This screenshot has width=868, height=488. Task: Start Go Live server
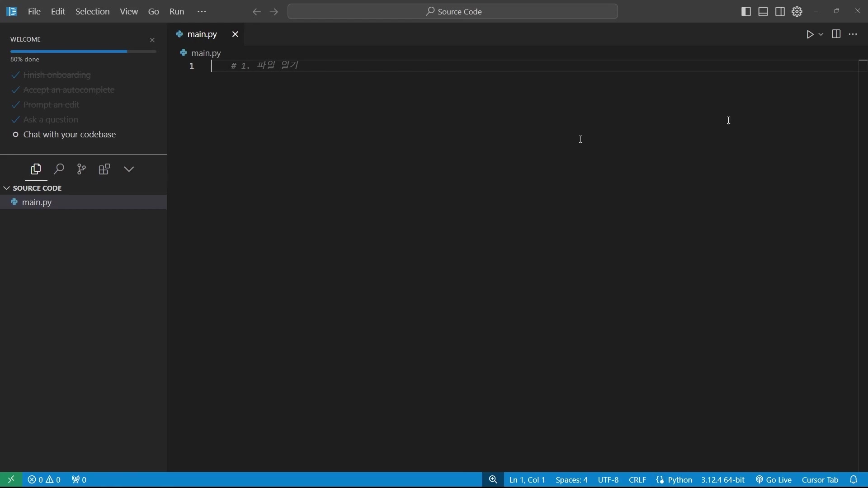774,480
